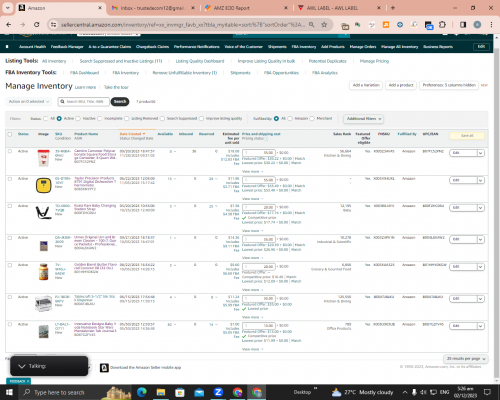Open Windows notification center icon
The image size is (500, 400).
coord(487,392)
